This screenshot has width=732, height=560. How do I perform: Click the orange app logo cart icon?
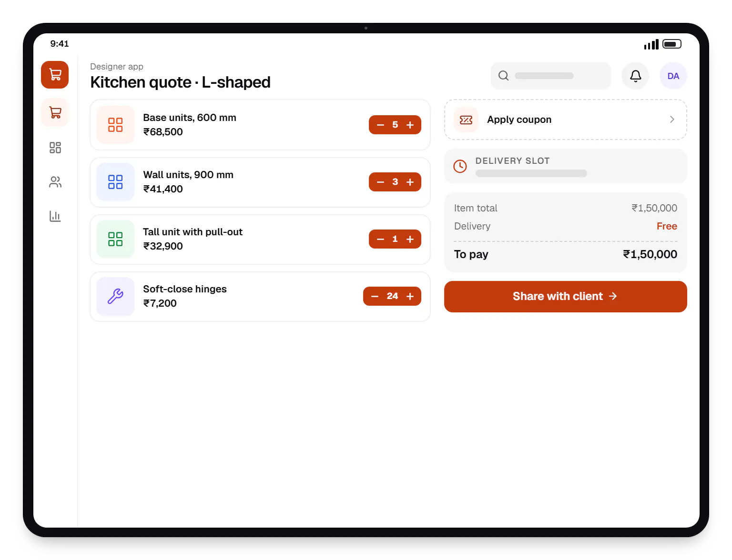55,75
